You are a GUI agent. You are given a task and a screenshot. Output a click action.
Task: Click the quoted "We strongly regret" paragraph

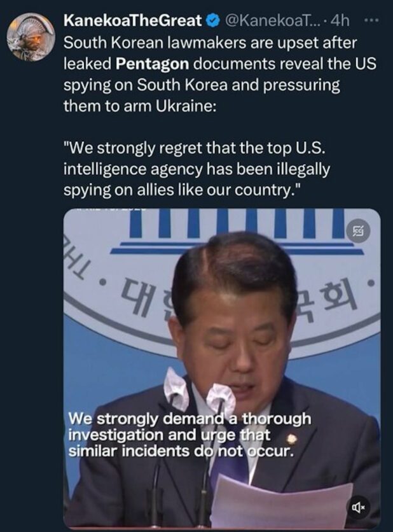point(197,169)
